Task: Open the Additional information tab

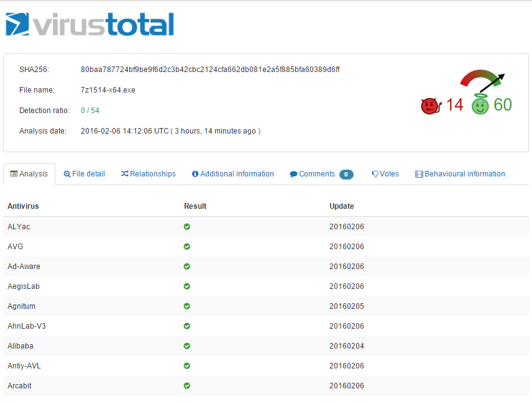Action: pos(232,174)
